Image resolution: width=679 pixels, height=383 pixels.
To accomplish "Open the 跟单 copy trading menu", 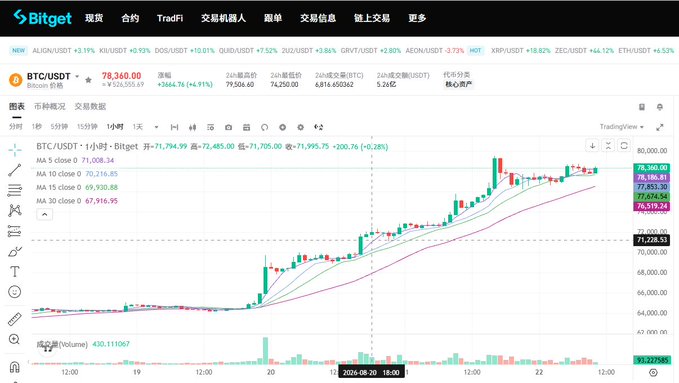I will click(273, 18).
